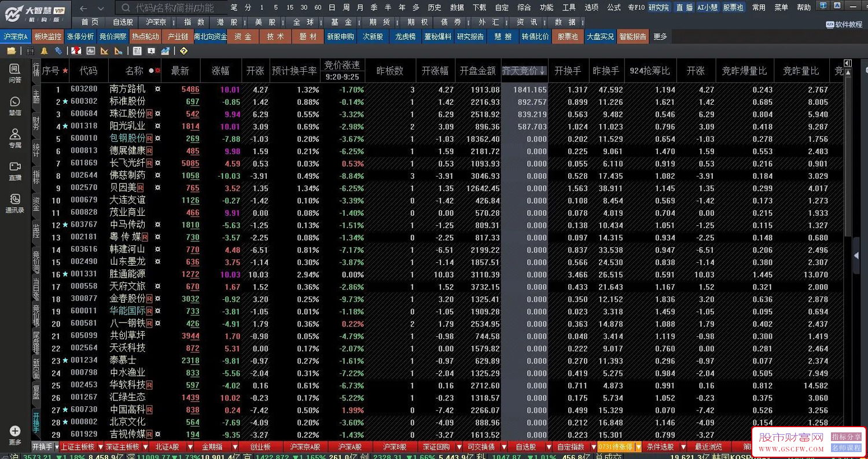
Task: Go back with the left arrow button
Action: pos(84,8)
